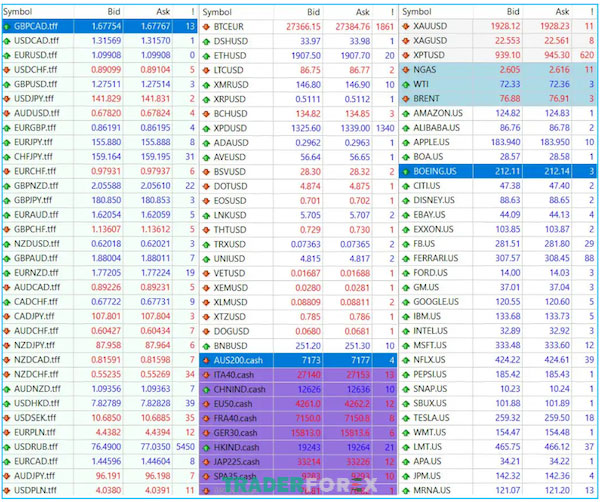This screenshot has height=502, width=600.
Task: Click the BTCEUR bid price 27366.15
Action: 303,27
